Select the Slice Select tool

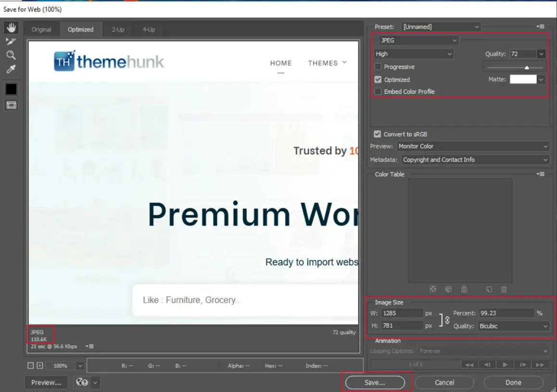(11, 41)
